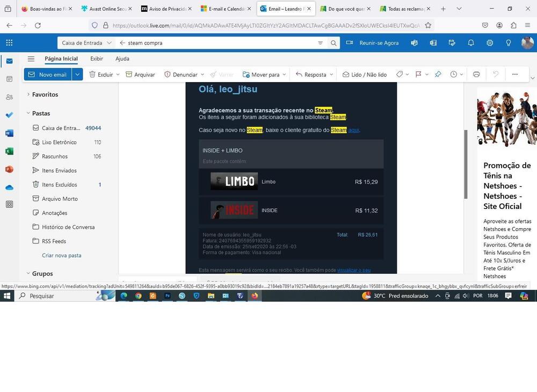The width and height of the screenshot is (537, 392).
Task: Click the Criar nova pasta link
Action: pos(62,256)
